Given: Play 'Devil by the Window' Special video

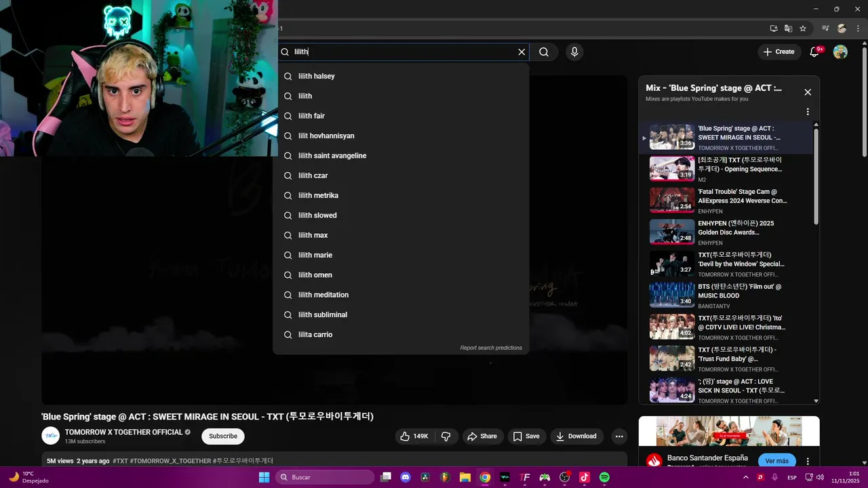Looking at the screenshot, I should click(x=726, y=264).
